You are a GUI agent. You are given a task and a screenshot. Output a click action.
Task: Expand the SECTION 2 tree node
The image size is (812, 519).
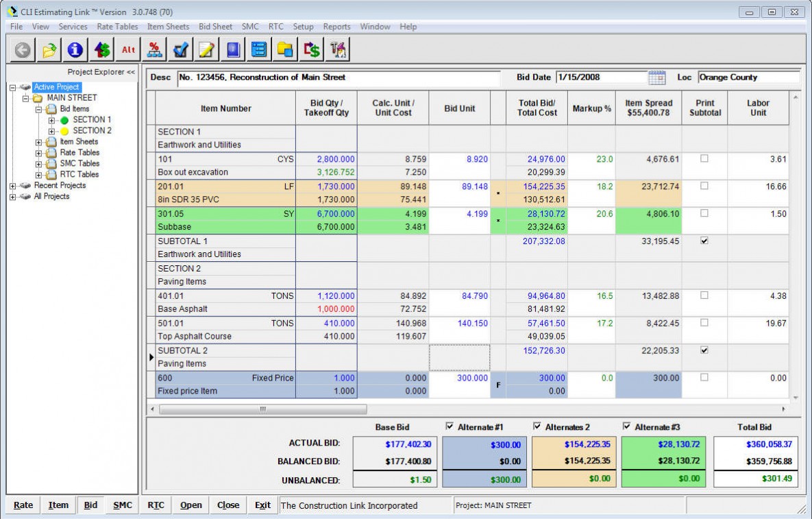[51, 131]
